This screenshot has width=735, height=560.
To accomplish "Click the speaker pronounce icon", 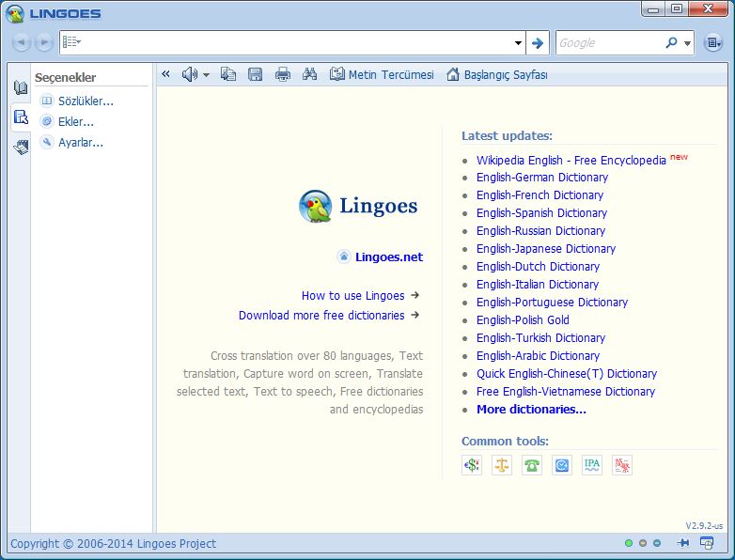I will tap(190, 74).
